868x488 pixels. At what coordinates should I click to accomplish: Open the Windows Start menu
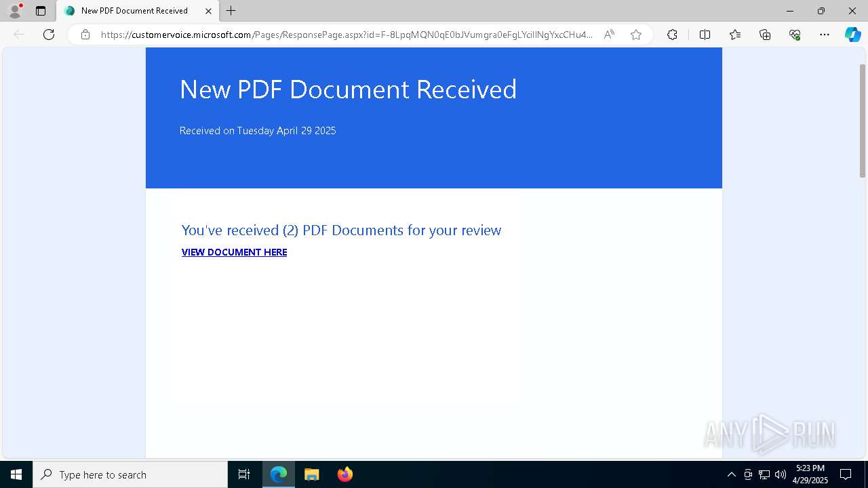click(x=16, y=474)
